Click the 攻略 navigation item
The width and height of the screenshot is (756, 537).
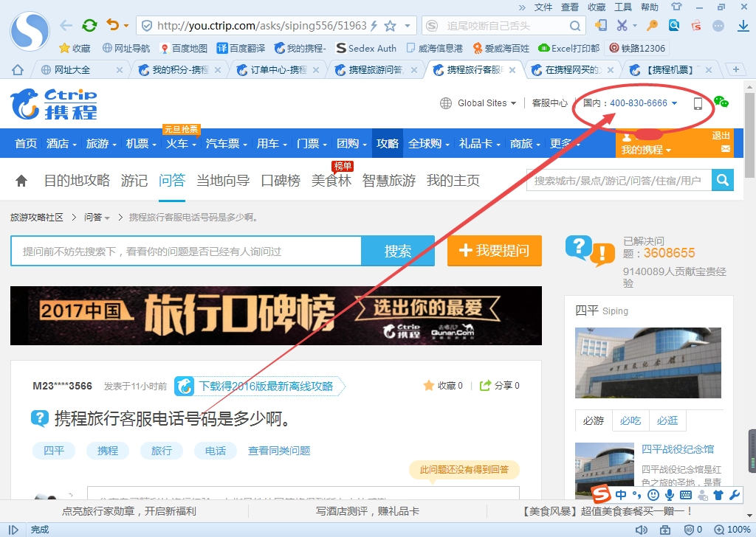pos(388,144)
